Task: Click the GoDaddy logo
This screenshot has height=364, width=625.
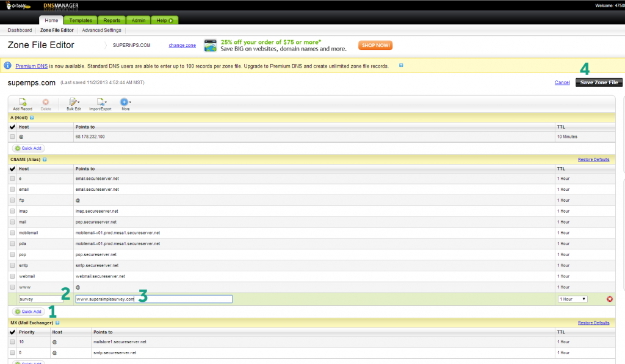Action: point(18,5)
